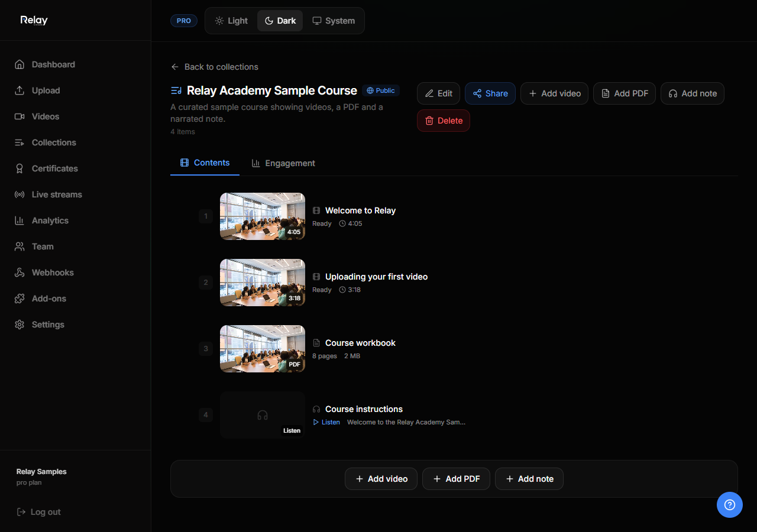This screenshot has height=532, width=757.
Task: Click note preview text starting Welcome to the Relay
Action: click(406, 422)
